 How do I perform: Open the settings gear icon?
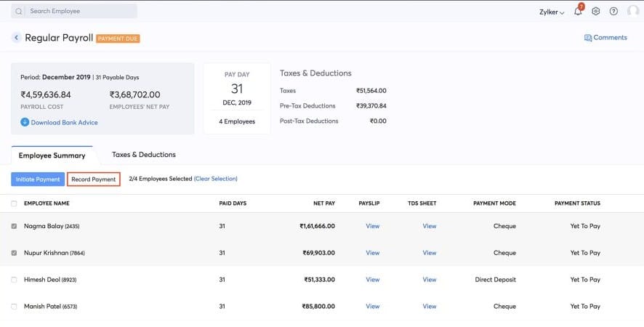tap(595, 12)
